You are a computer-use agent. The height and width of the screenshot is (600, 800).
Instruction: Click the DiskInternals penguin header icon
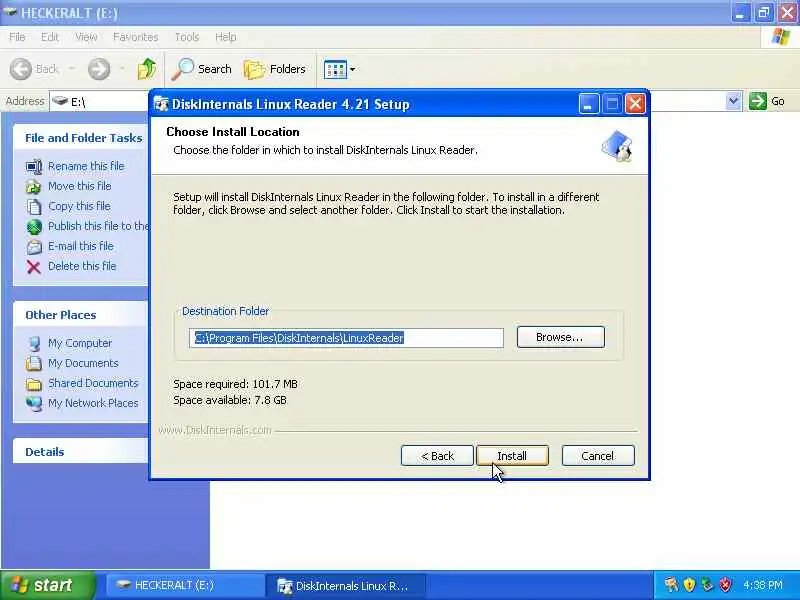click(x=617, y=146)
